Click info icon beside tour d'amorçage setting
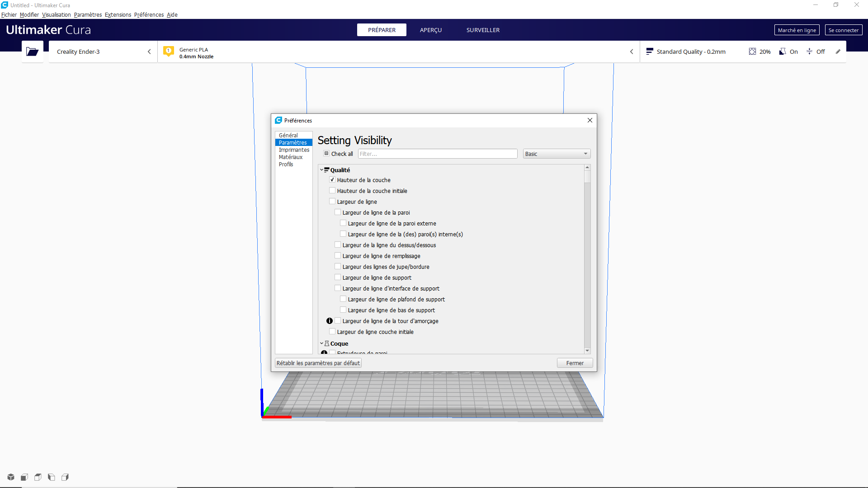Viewport: 868px width, 488px height. (x=330, y=321)
